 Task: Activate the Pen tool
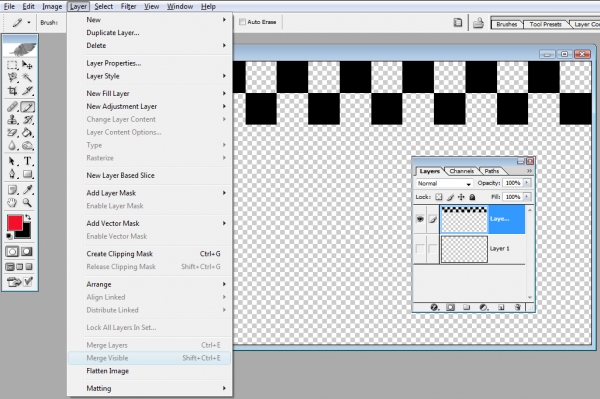[x=12, y=174]
